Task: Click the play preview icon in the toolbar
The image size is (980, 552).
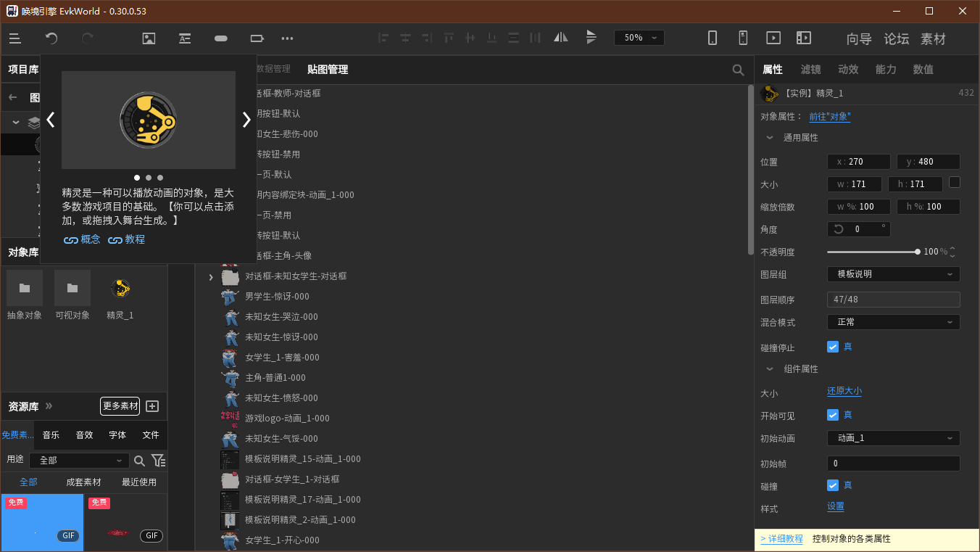Action: pos(773,38)
